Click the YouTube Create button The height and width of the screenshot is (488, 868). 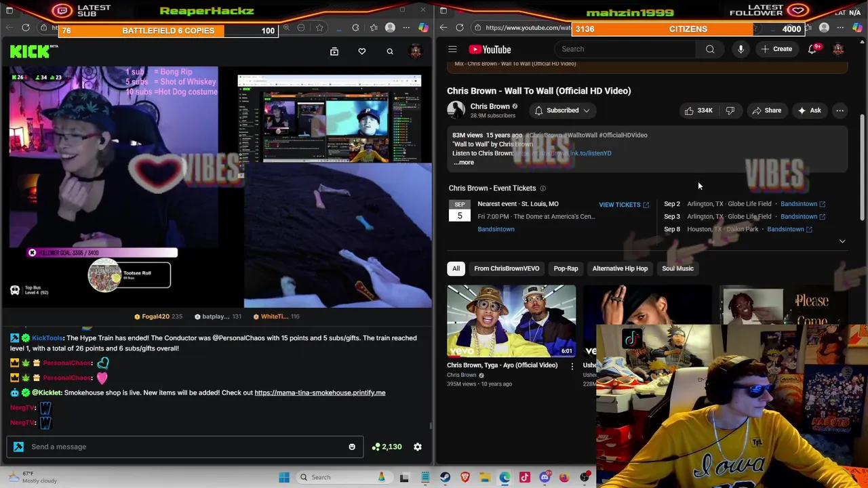point(776,49)
